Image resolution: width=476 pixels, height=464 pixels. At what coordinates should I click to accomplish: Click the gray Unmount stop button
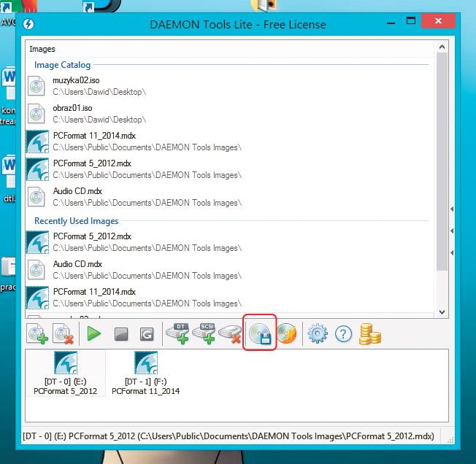tap(121, 335)
